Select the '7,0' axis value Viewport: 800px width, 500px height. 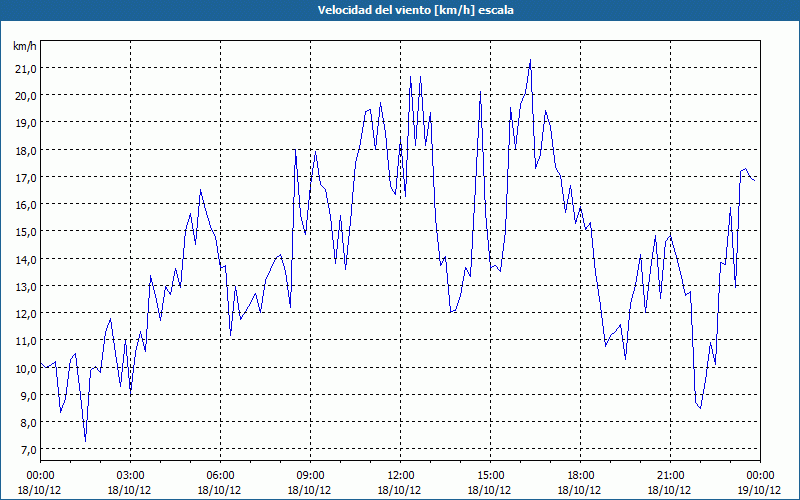tap(28, 449)
